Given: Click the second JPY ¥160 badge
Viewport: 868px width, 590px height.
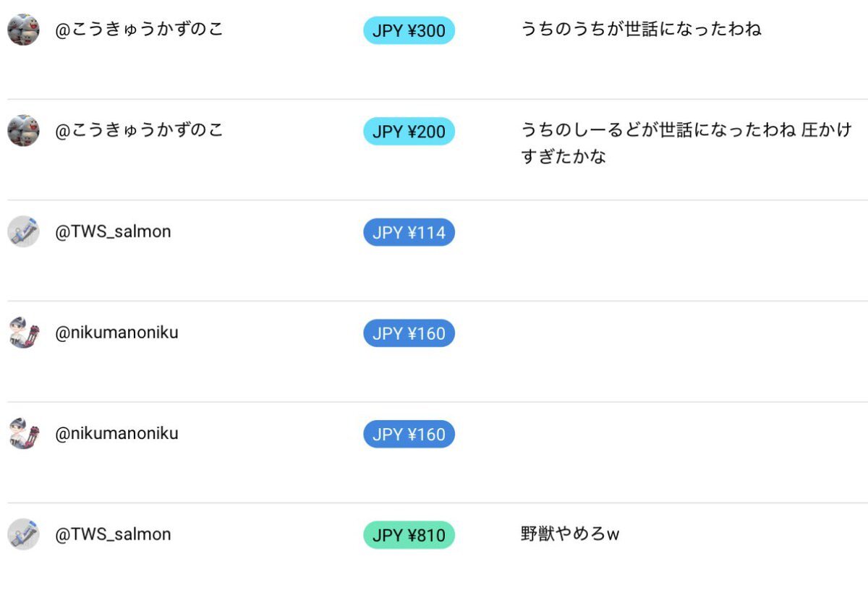Looking at the screenshot, I should [409, 434].
